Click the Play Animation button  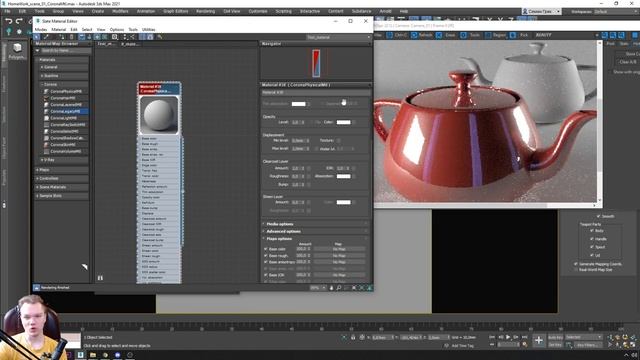click(x=508, y=337)
